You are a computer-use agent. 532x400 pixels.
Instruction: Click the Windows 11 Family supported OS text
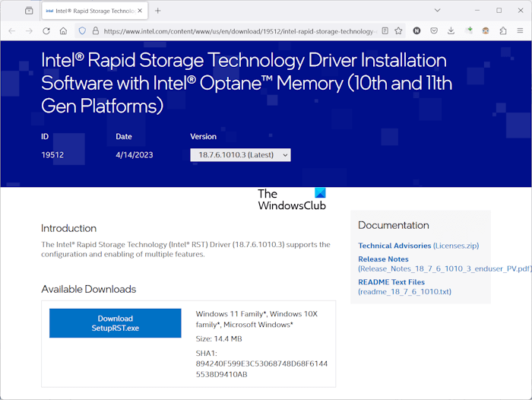click(x=257, y=319)
